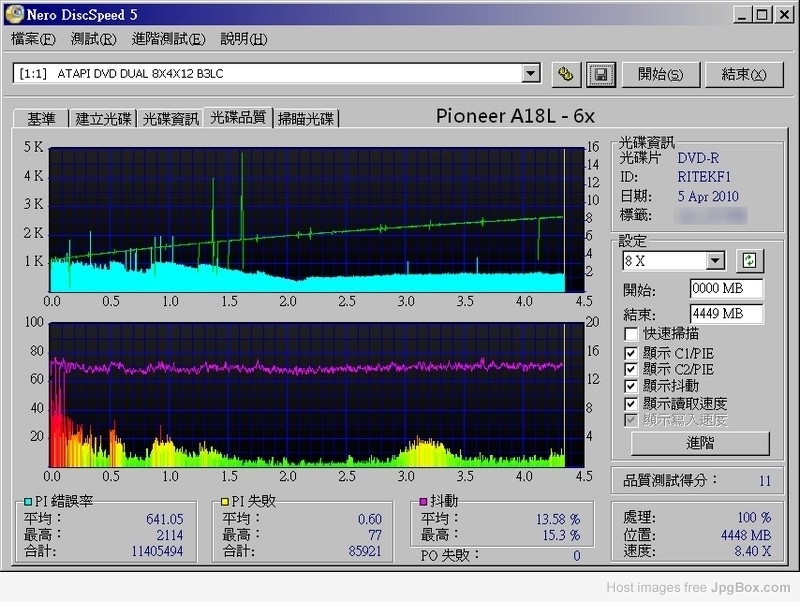Open the 檔案(F) menu
Image resolution: width=800 pixels, height=602 pixels.
click(x=33, y=39)
